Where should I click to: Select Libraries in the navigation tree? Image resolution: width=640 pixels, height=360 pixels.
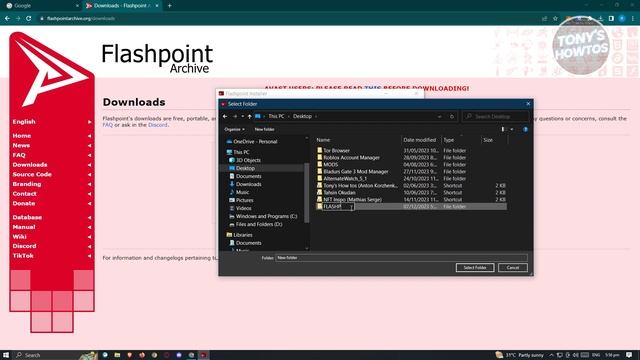click(242, 235)
